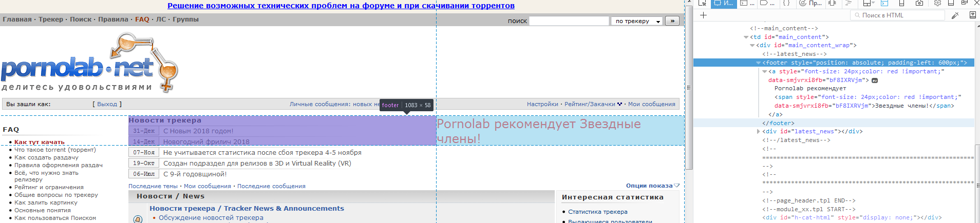Image resolution: width=980 pixels, height=223 pixels.
Task: Open the 'по трекеру' search scope dropdown
Action: point(637,21)
